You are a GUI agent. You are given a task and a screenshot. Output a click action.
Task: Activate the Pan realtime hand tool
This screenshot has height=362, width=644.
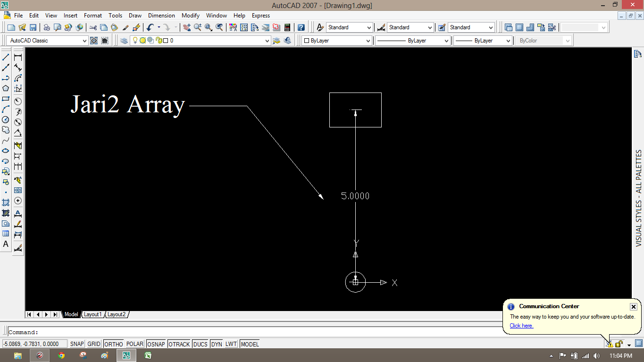pos(187,27)
